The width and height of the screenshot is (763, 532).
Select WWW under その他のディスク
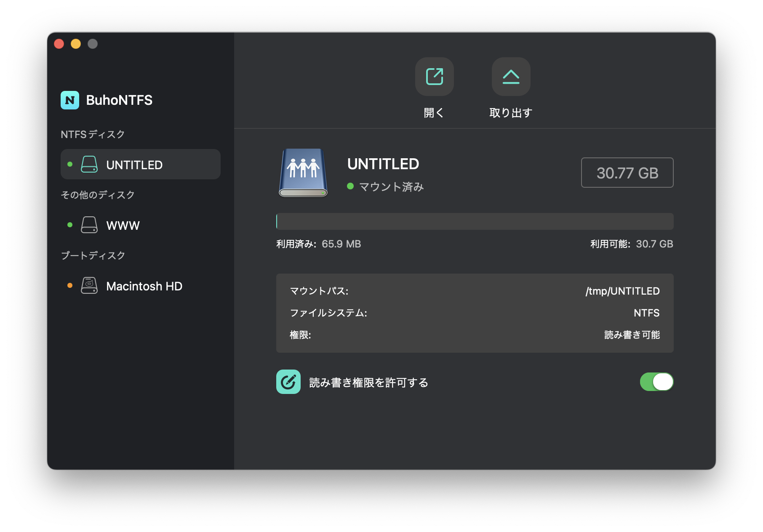141,225
